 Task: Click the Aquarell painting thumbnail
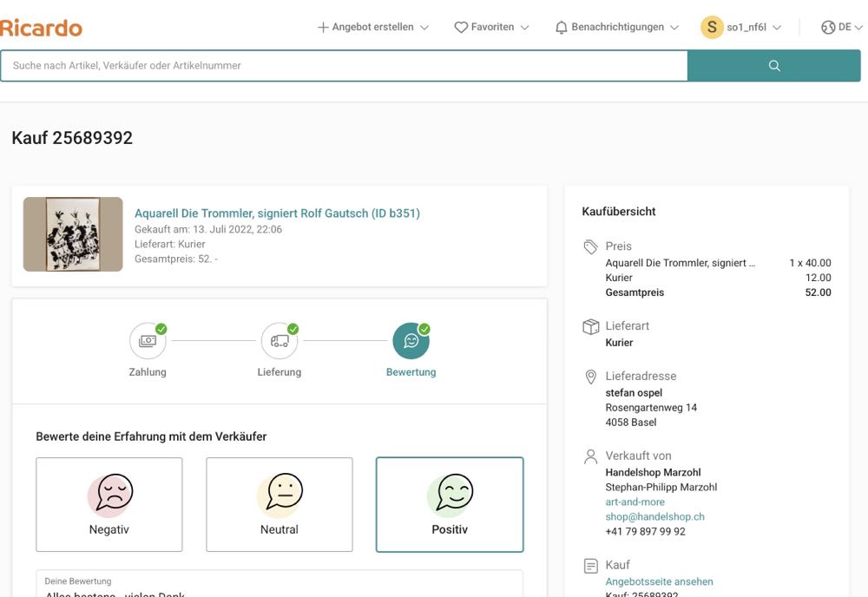[x=73, y=234]
